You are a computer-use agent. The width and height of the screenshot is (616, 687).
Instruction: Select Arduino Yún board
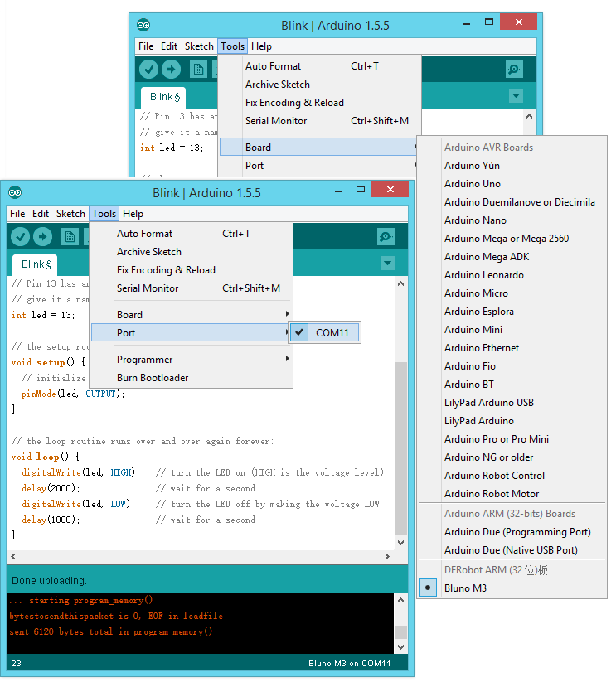(x=512, y=166)
